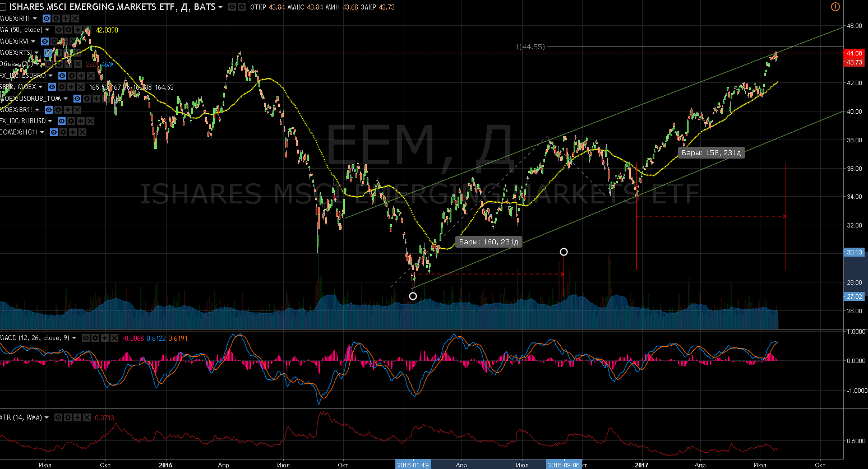Remove the COMEX:HG1! overlay
This screenshot has width=868, height=469.
pos(82,132)
